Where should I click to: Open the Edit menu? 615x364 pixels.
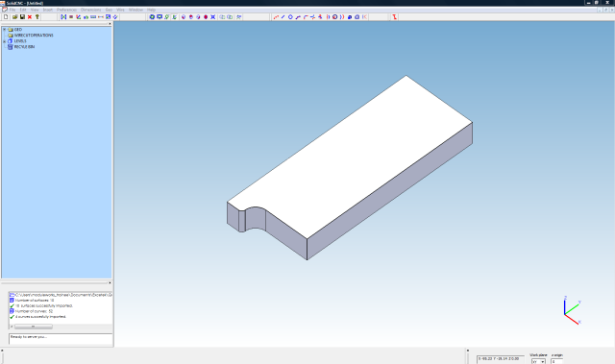(x=23, y=10)
